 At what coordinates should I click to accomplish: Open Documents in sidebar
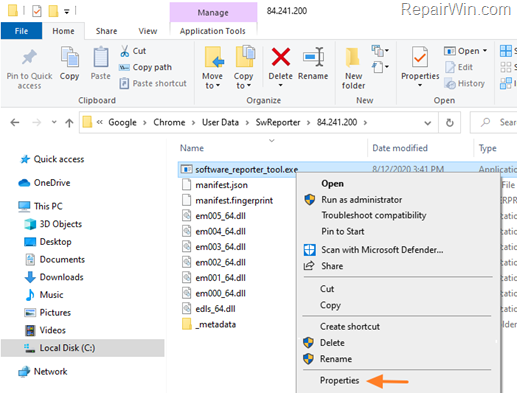pyautogui.click(x=55, y=259)
